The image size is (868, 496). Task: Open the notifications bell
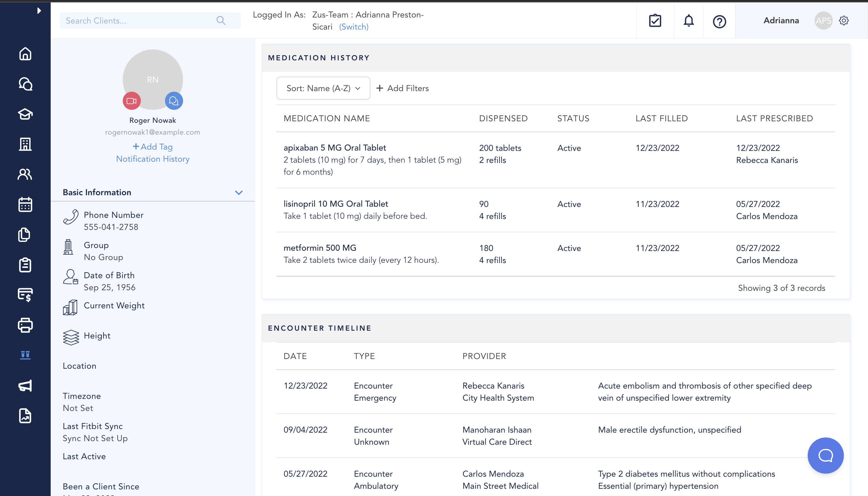[x=689, y=21]
